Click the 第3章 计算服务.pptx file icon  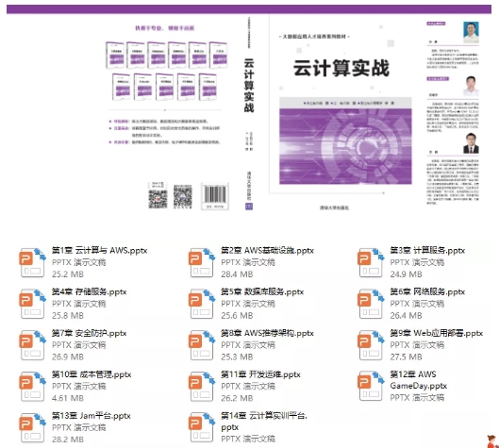click(x=371, y=262)
